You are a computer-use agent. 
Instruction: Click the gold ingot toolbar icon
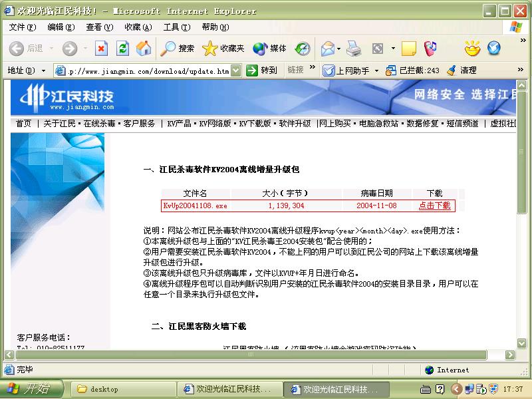point(473,48)
